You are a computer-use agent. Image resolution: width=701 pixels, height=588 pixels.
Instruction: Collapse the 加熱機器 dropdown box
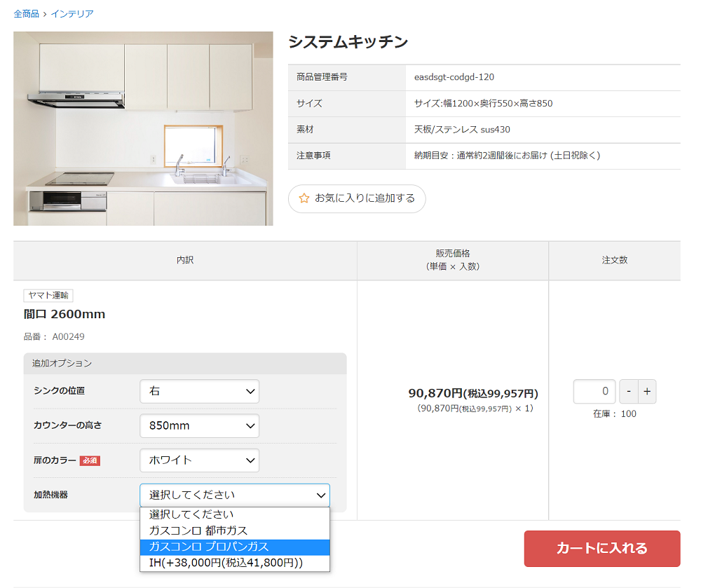pyautogui.click(x=235, y=495)
